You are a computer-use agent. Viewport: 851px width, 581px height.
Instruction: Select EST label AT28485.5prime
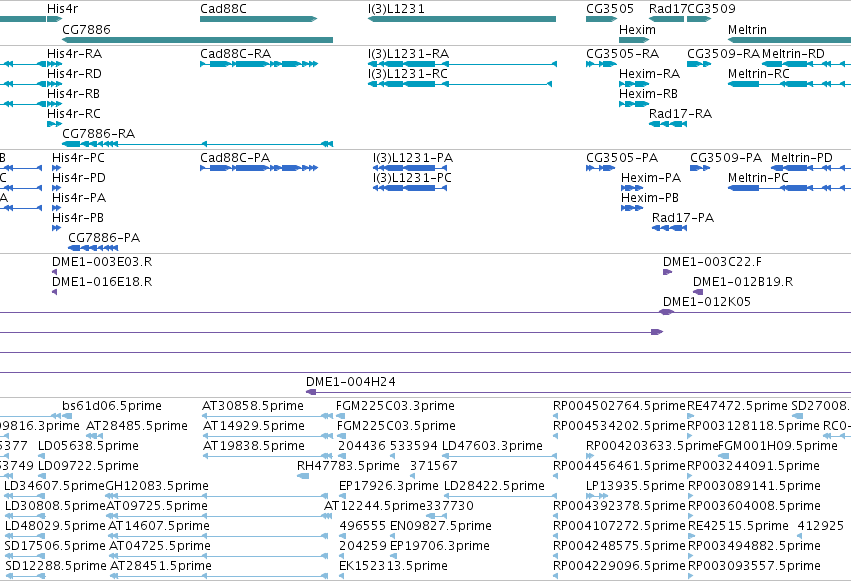(x=137, y=426)
